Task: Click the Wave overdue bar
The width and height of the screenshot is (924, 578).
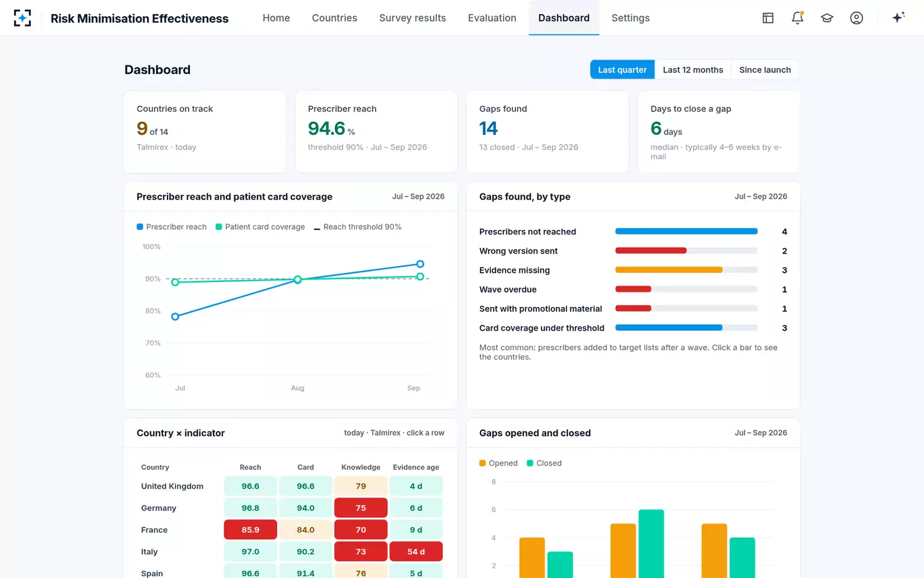Action: (687, 289)
